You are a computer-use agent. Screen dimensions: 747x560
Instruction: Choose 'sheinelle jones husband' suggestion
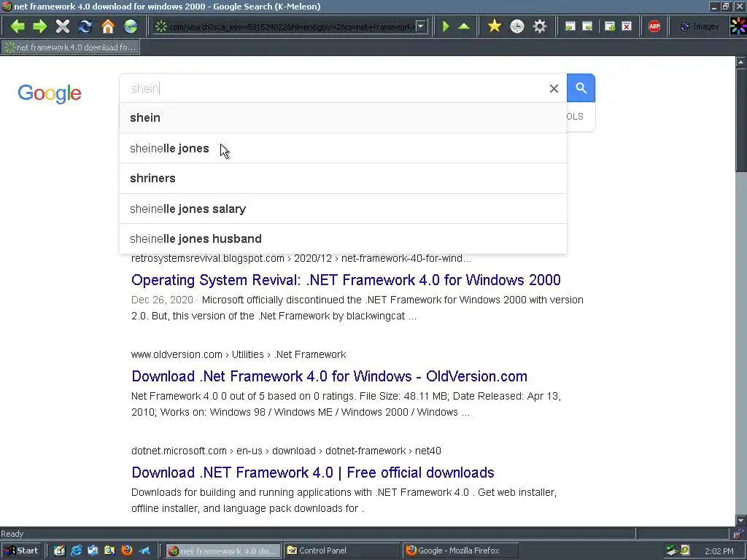coord(343,238)
